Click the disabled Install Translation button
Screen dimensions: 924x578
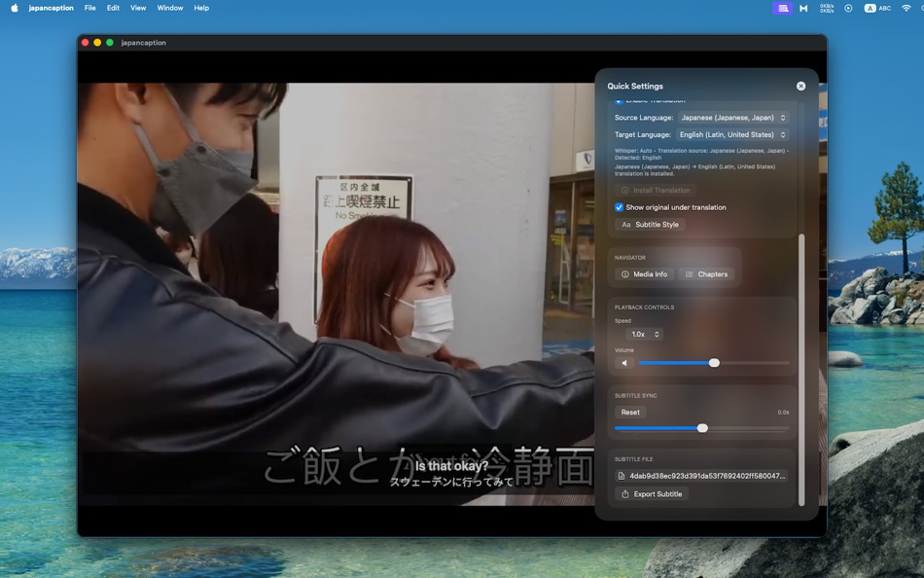click(656, 190)
